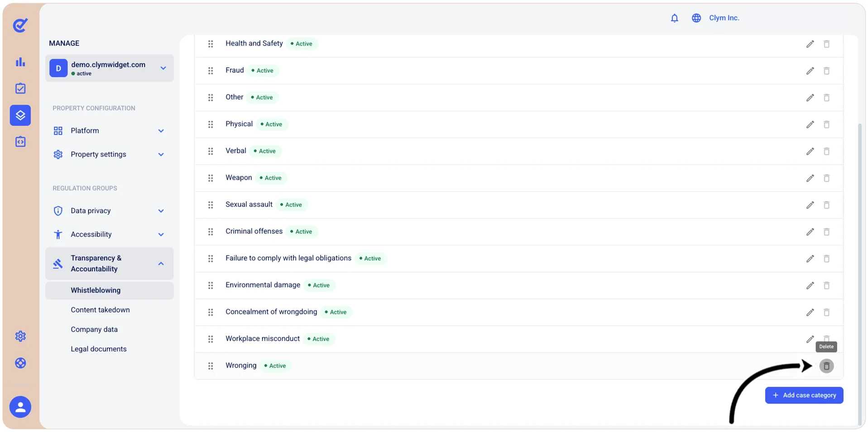Open the tasks checklist sidebar icon

tap(20, 88)
